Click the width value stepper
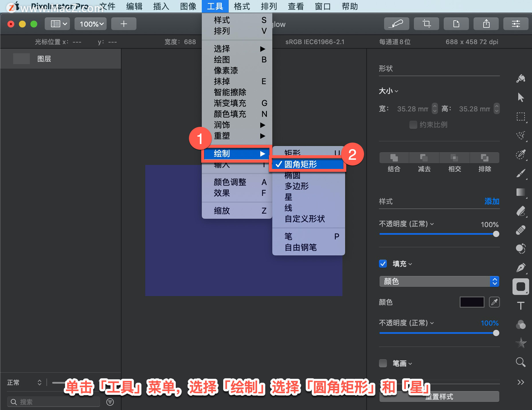 pos(435,109)
